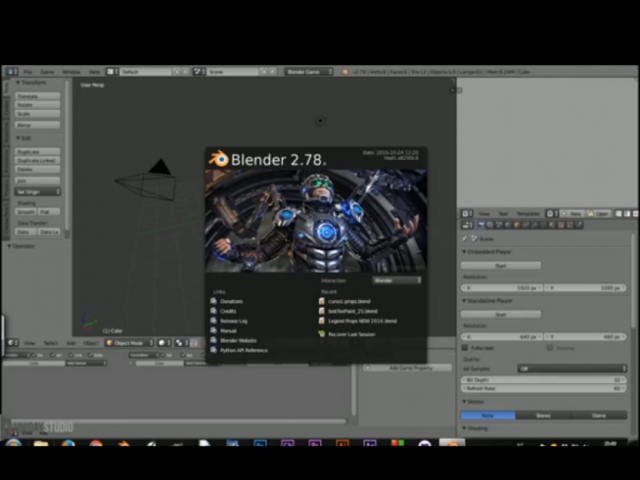Click the Windows Start orb
Screen dimensions: 640x480
click(13, 444)
